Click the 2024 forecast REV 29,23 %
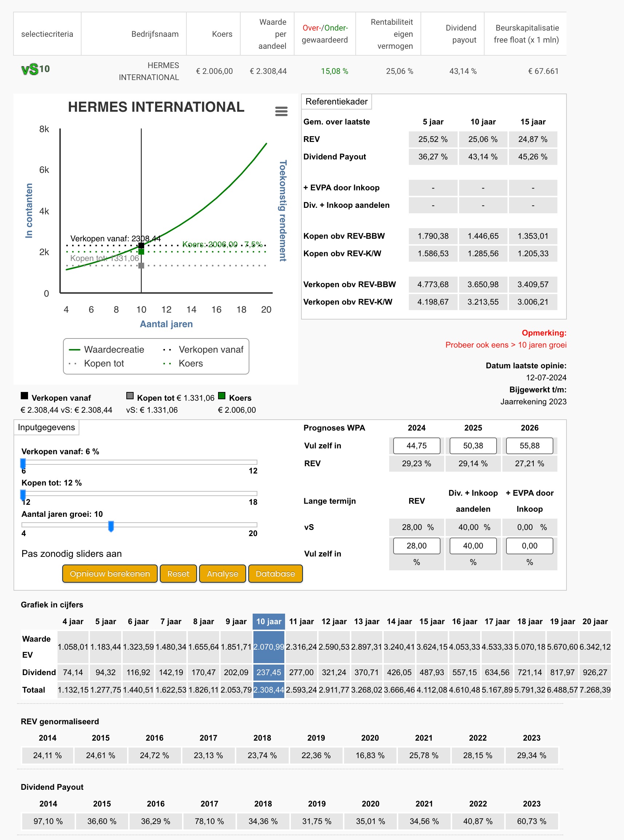 tap(416, 464)
